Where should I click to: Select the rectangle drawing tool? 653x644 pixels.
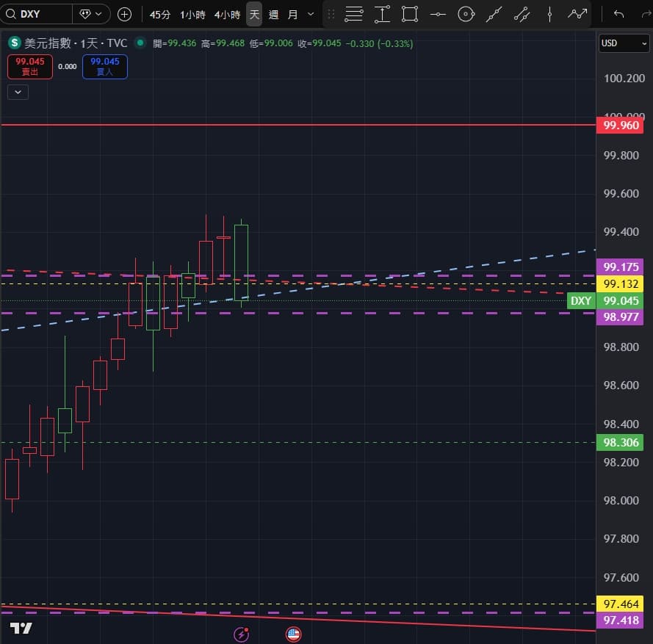[410, 14]
